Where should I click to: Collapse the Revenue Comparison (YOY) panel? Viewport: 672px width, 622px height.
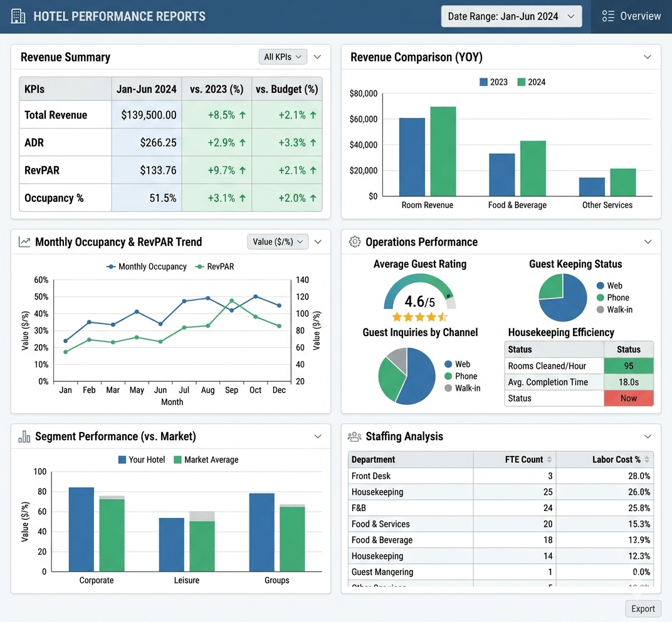pos(648,57)
